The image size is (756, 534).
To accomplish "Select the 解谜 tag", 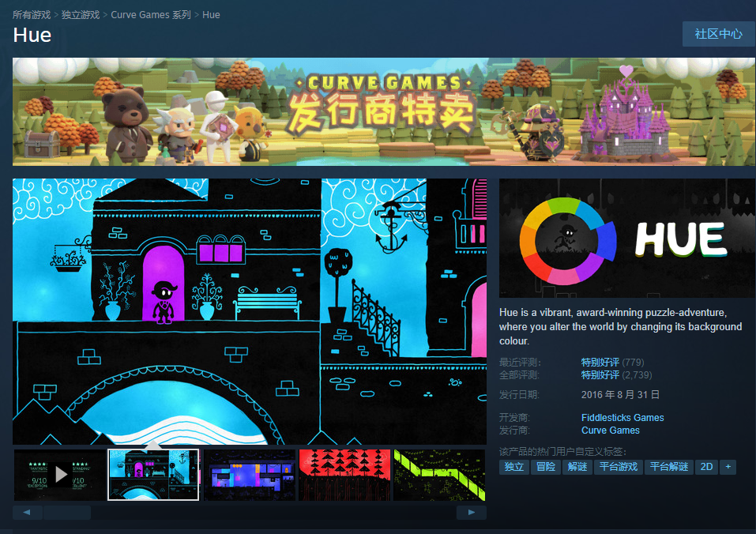I will pyautogui.click(x=577, y=467).
